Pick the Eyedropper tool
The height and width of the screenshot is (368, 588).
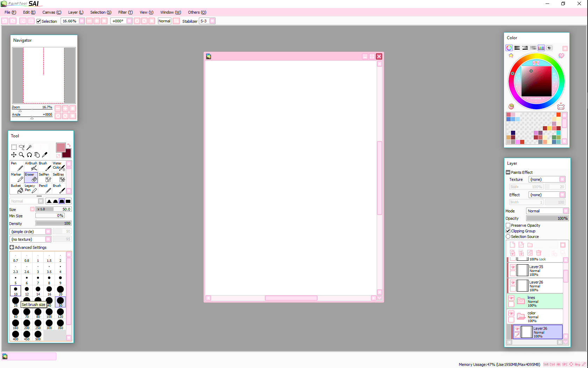(45, 155)
